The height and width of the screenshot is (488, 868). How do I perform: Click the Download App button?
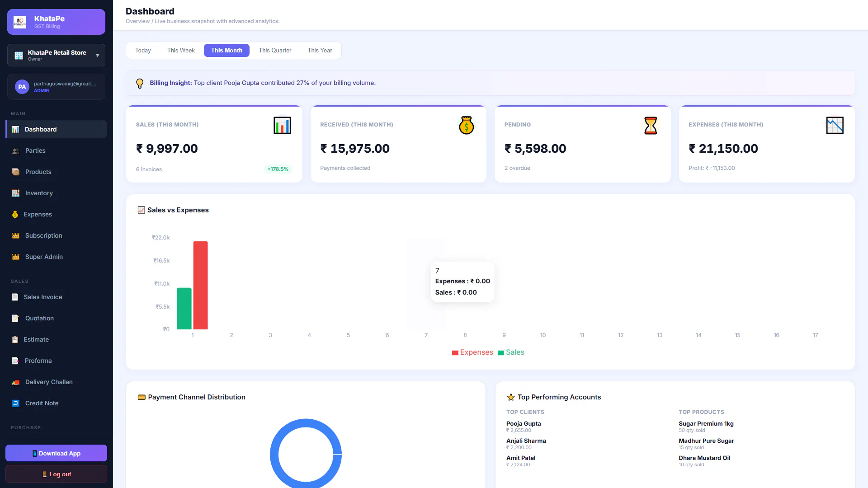(56, 453)
